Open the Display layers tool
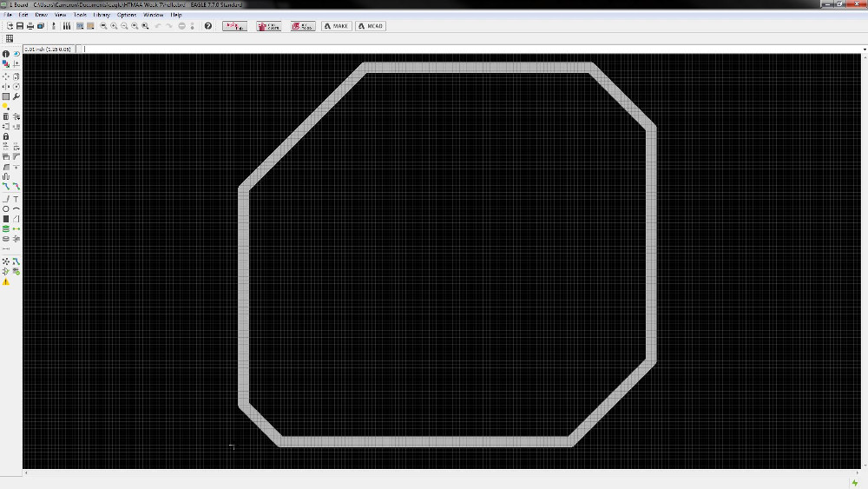This screenshot has height=489, width=868. tap(6, 64)
